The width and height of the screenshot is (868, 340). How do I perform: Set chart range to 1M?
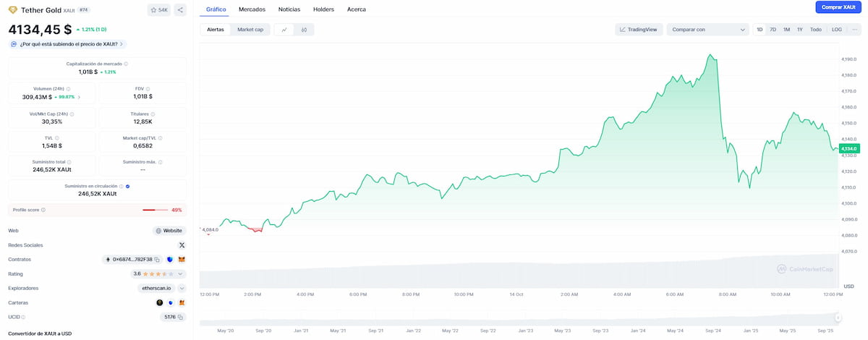click(x=786, y=30)
